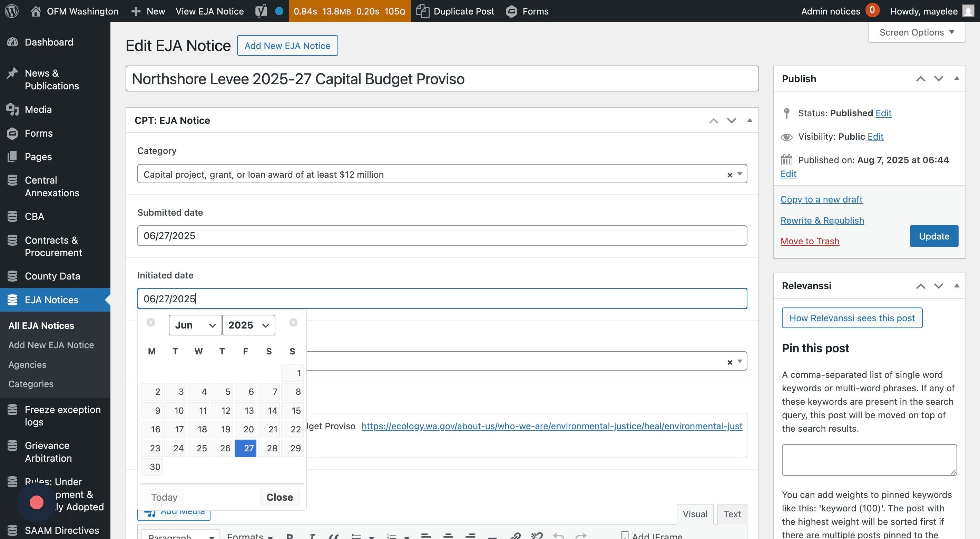
Task: Click the Duplicate Post admin bar icon
Action: click(422, 11)
